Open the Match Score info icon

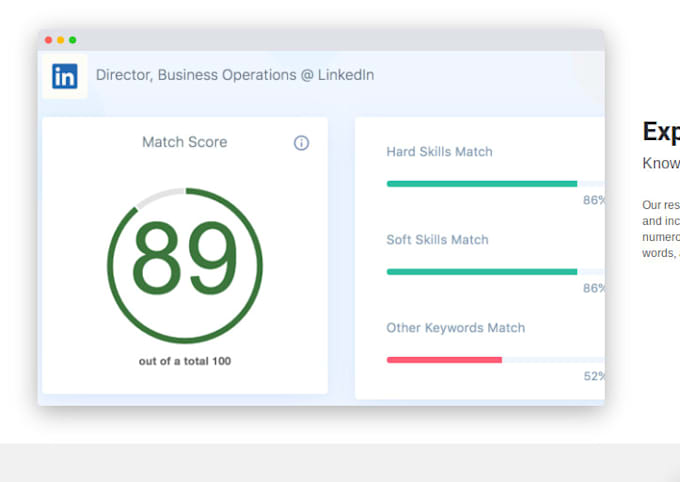pos(301,143)
